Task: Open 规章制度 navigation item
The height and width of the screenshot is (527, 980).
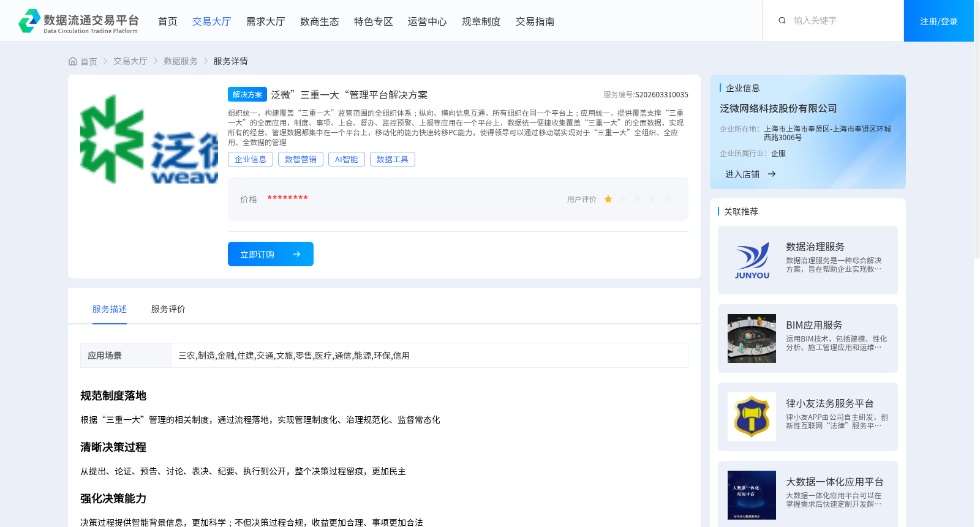Action: pos(481,21)
